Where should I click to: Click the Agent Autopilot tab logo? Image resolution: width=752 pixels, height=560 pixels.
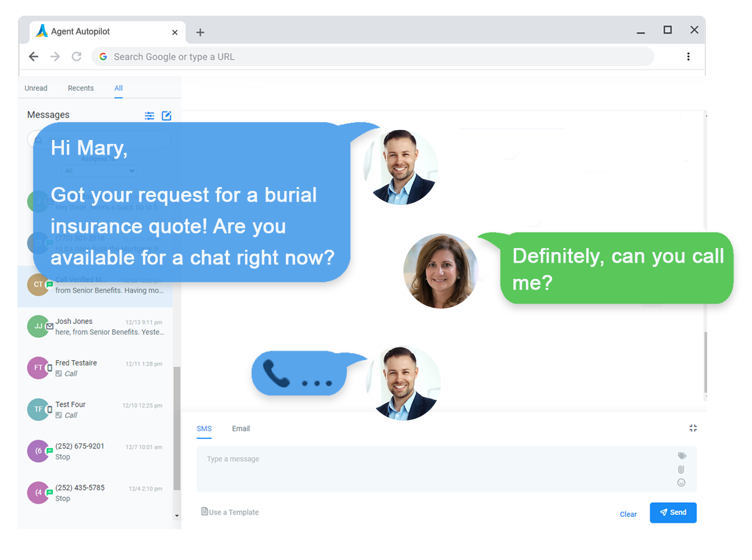[x=42, y=31]
